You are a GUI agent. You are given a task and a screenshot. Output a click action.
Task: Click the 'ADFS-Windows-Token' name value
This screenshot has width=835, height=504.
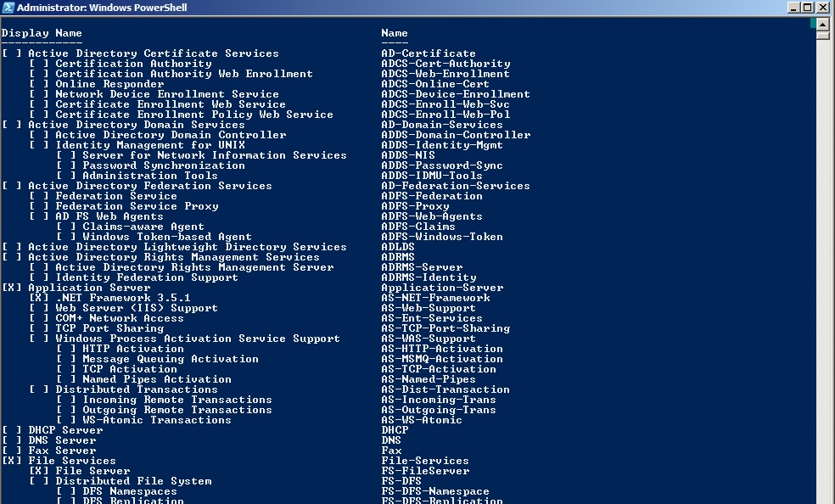(x=442, y=237)
